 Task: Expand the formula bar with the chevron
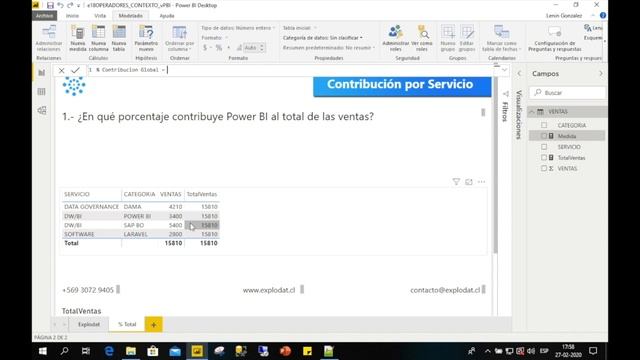pyautogui.click(x=504, y=70)
